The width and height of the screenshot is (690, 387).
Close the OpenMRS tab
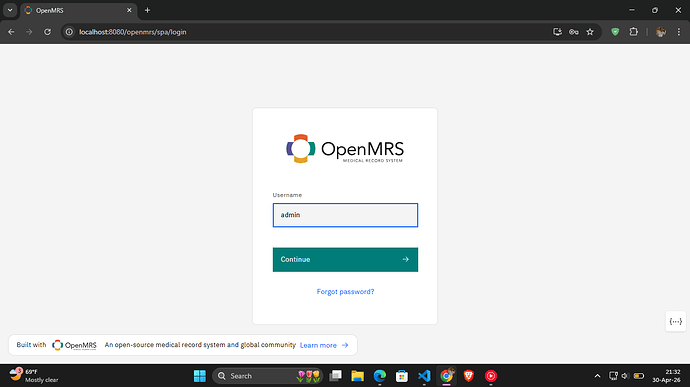(129, 10)
